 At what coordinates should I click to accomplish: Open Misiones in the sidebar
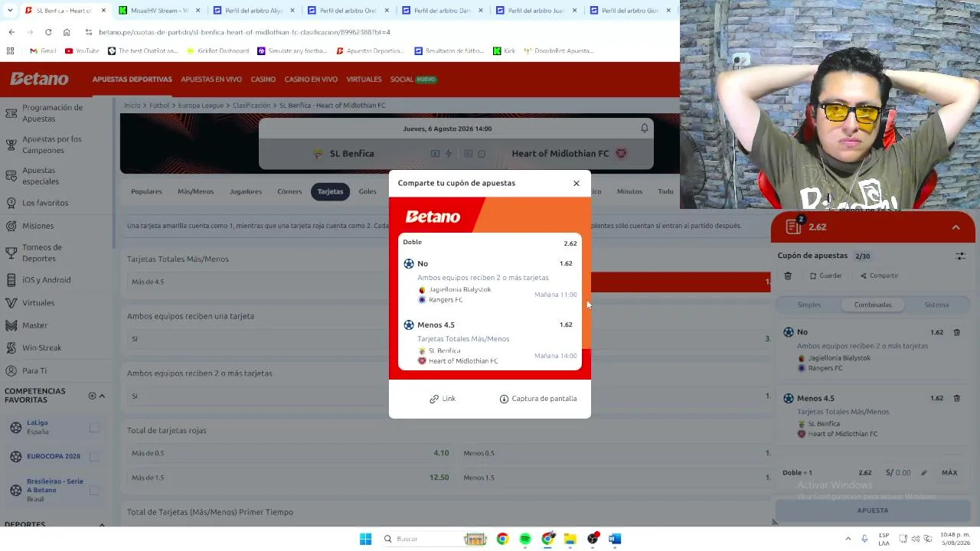coord(38,226)
